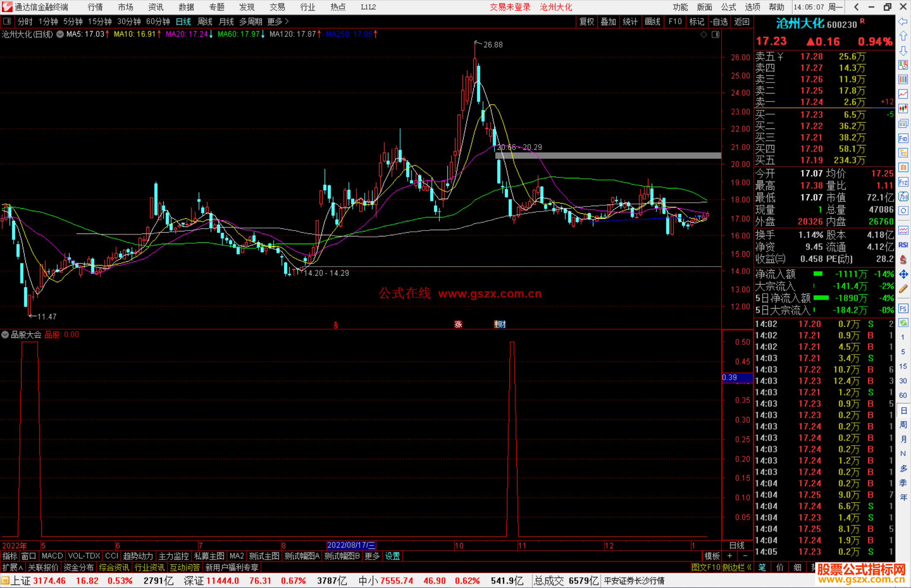The width and height of the screenshot is (911, 588).
Task: Click the f(x) formula icon
Action: (903, 196)
